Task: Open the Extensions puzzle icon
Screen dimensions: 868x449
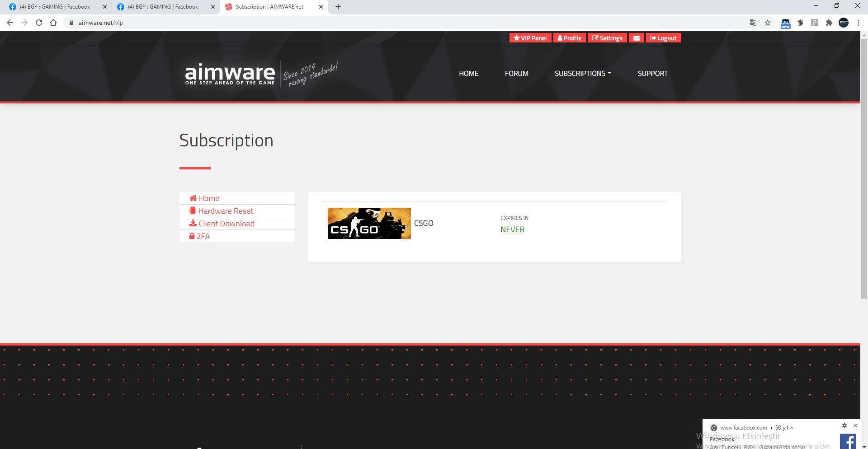Action: click(x=829, y=23)
